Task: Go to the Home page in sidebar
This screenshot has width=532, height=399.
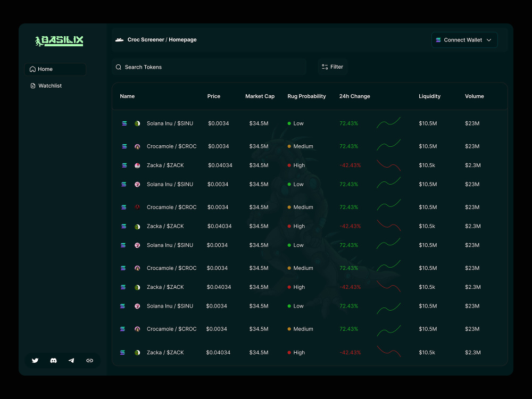Action: click(x=55, y=69)
